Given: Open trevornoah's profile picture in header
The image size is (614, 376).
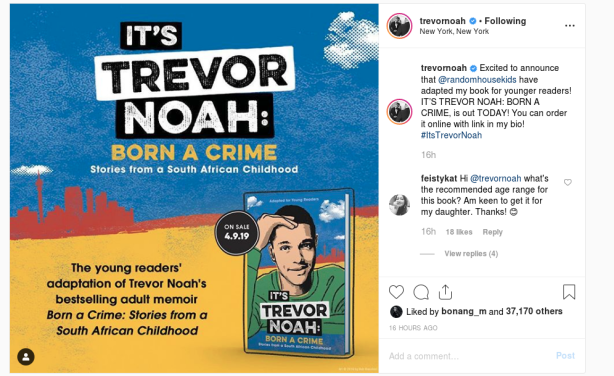Looking at the screenshot, I should (x=399, y=26).
